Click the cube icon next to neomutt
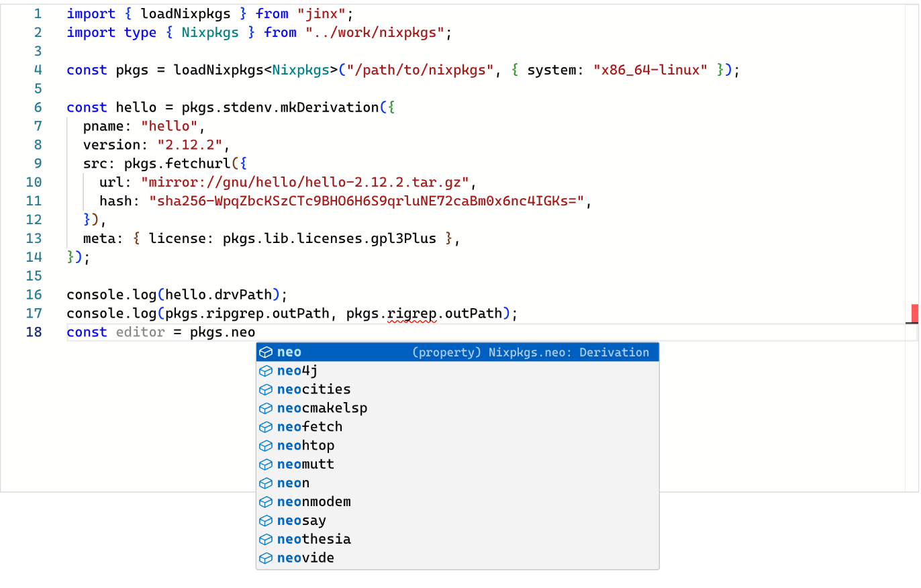Viewport: 921px width, 588px height. pos(266,465)
